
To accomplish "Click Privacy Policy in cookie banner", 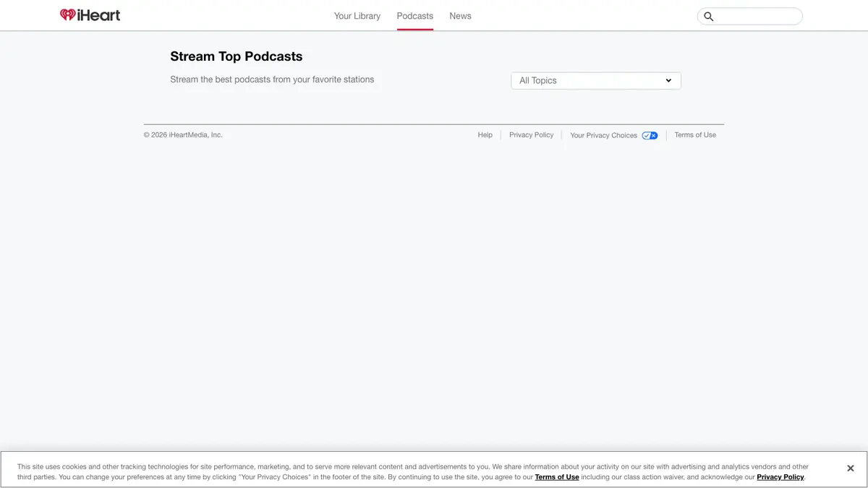I will coord(780,477).
